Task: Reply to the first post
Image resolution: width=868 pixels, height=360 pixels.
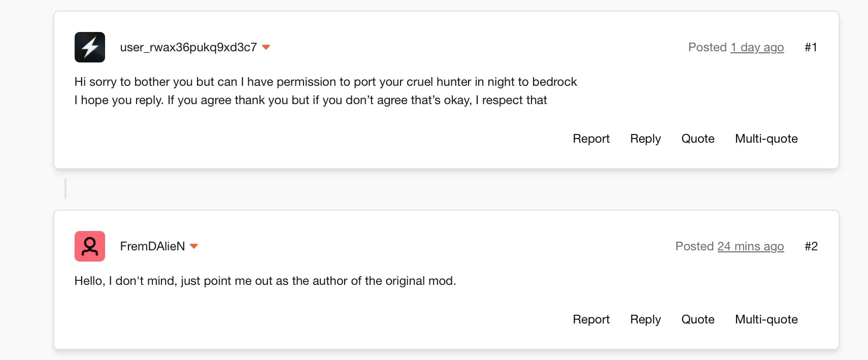Action: [646, 139]
